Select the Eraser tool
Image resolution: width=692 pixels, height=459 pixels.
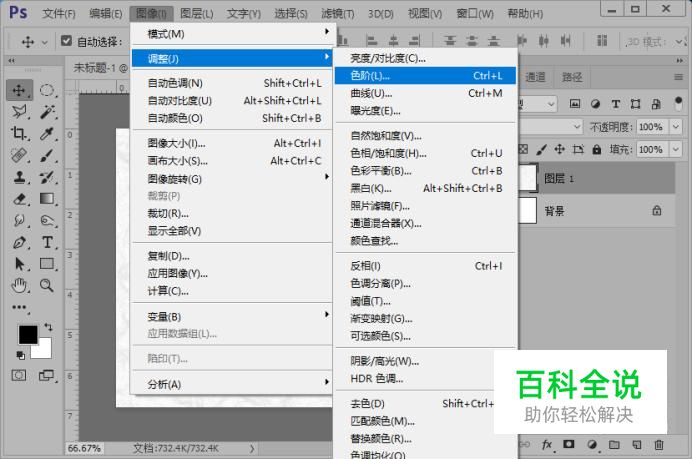coord(19,199)
